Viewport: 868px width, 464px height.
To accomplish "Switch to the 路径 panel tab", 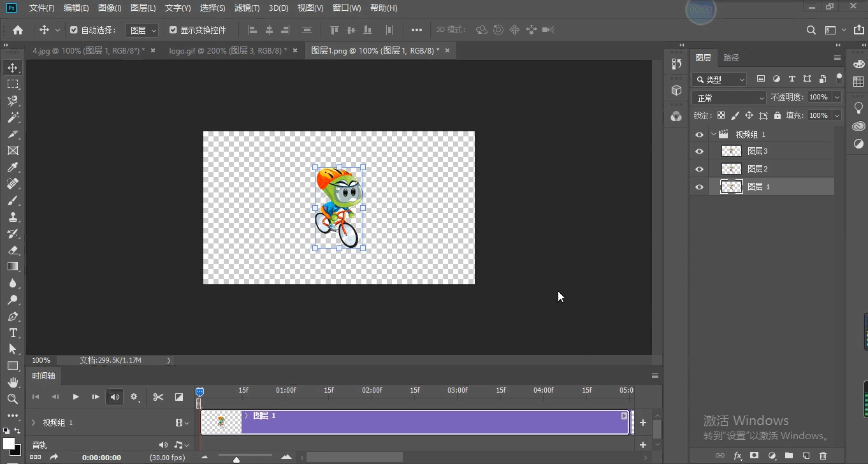I will pos(732,57).
